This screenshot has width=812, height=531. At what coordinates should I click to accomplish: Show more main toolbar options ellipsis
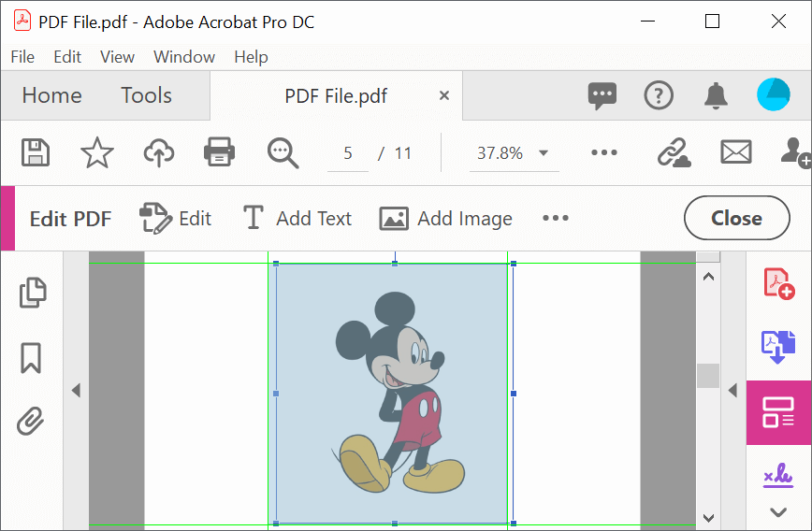pyautogui.click(x=603, y=152)
